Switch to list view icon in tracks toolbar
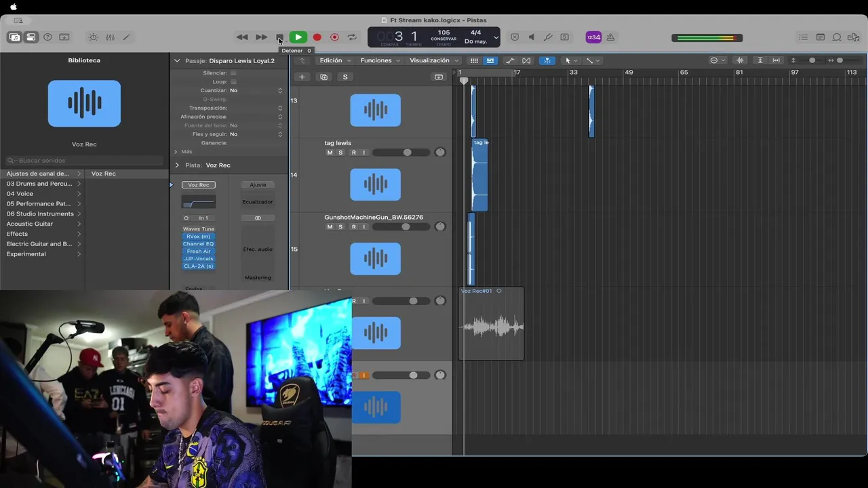 click(x=490, y=60)
